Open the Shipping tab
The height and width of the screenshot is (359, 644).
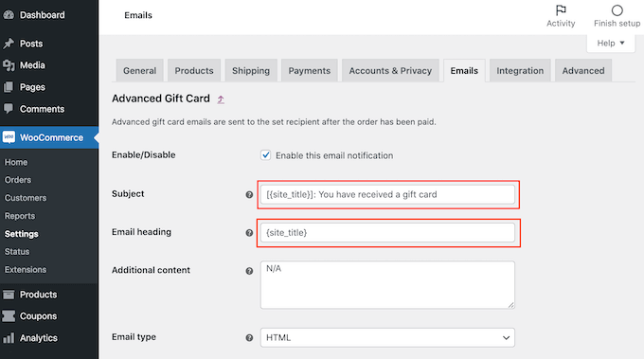tap(251, 71)
